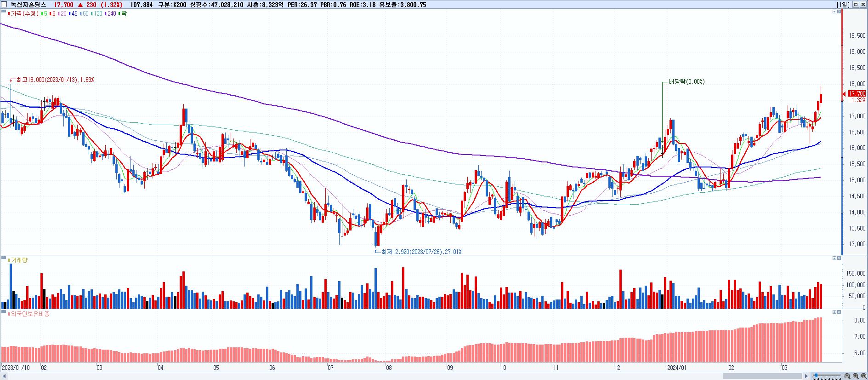Click the 150,000 volume axis label

(x=857, y=273)
